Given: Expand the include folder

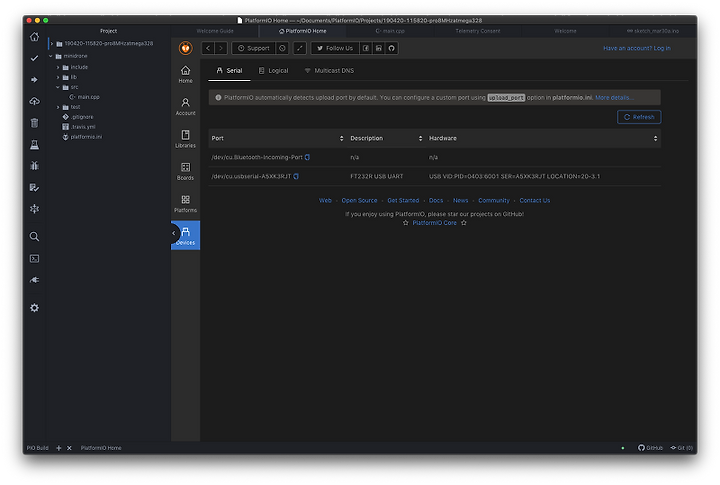Looking at the screenshot, I should click(x=58, y=68).
